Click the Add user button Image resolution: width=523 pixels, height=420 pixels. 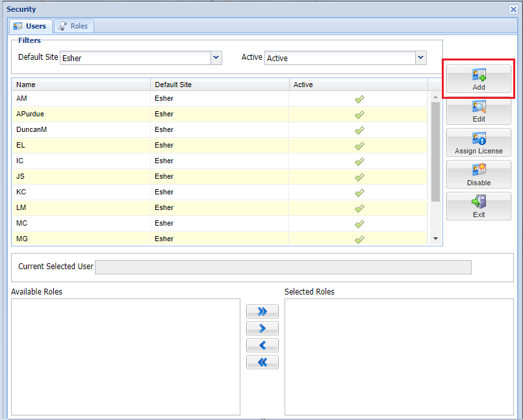coord(479,79)
